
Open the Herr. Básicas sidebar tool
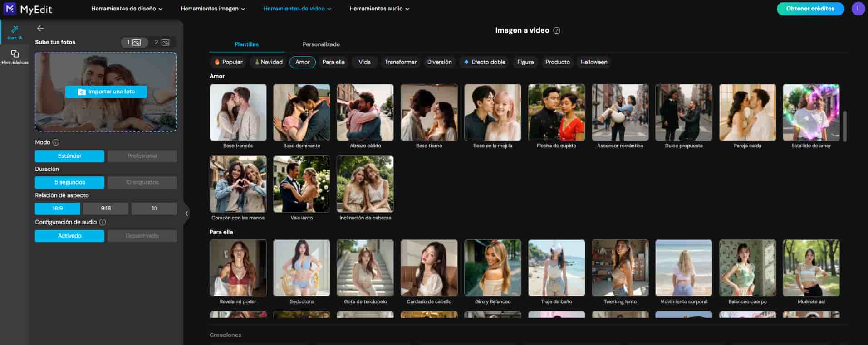[x=15, y=57]
